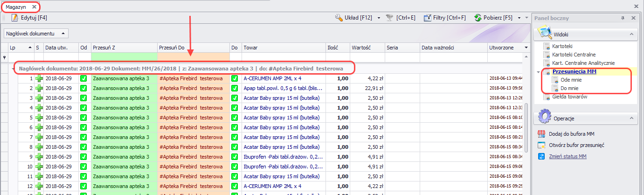
Task: Collapse the Operacje panel section
Action: coord(632,118)
